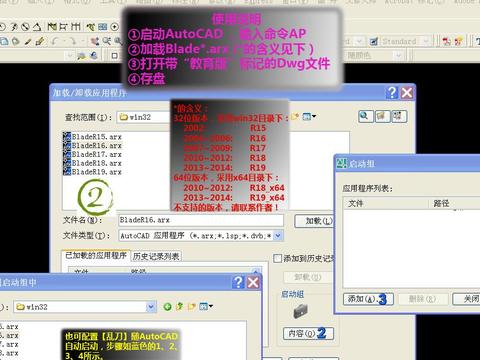The image size is (480, 360).
Task: Click the Load button
Action: [315, 221]
